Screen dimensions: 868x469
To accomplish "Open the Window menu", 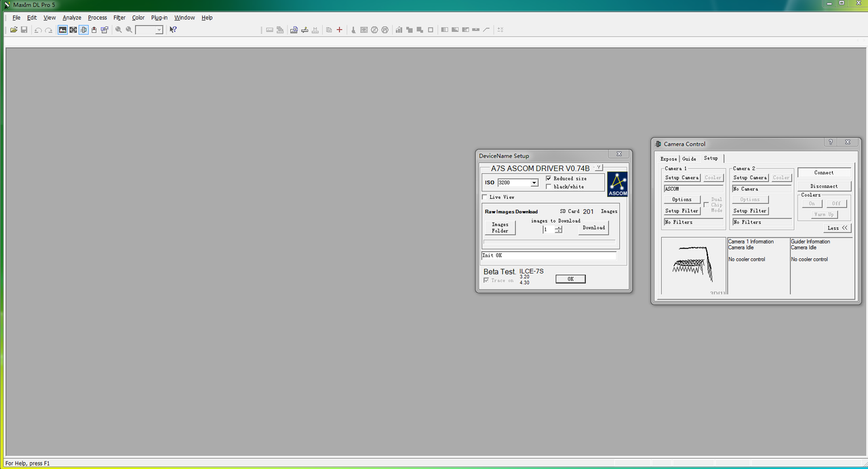I will click(x=184, y=18).
